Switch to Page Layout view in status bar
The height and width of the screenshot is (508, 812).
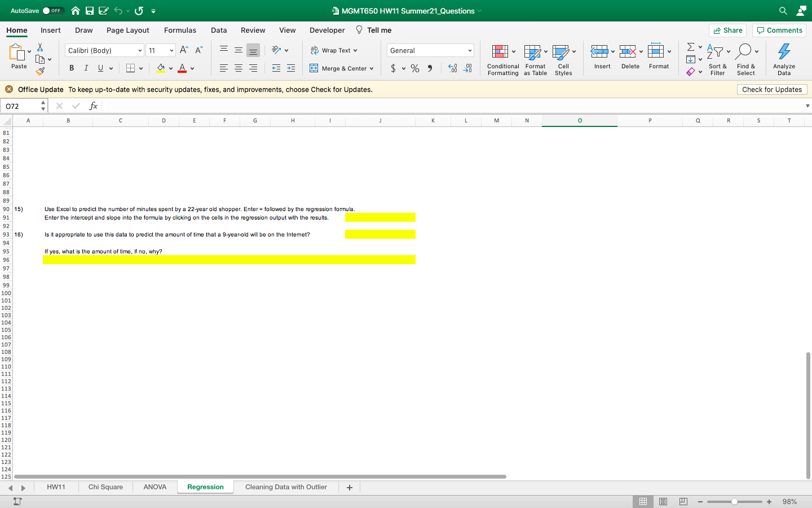pyautogui.click(x=663, y=502)
